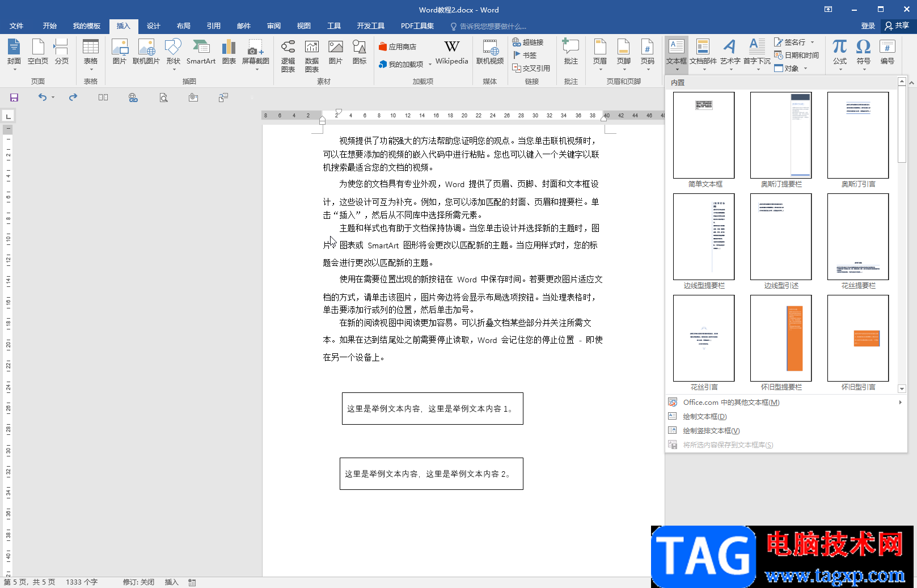The height and width of the screenshot is (588, 917).
Task: Click the Tell Me search box
Action: [x=488, y=26]
